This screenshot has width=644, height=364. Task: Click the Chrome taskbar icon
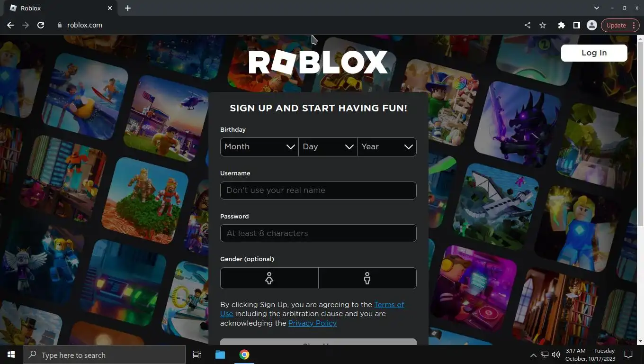click(x=244, y=355)
